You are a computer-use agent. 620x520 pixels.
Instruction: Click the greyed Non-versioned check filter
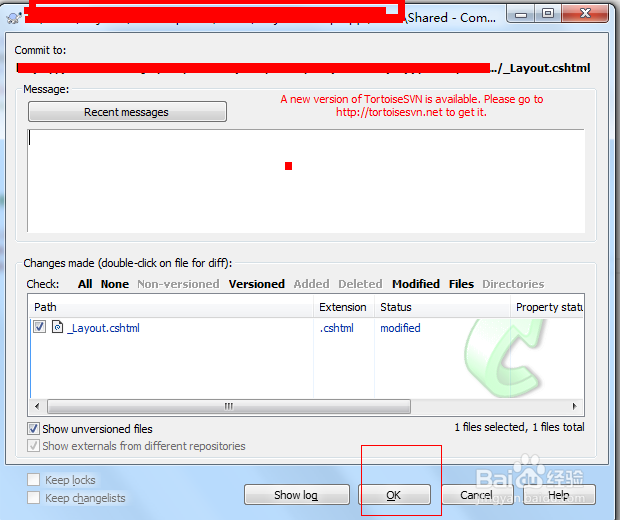click(x=178, y=284)
